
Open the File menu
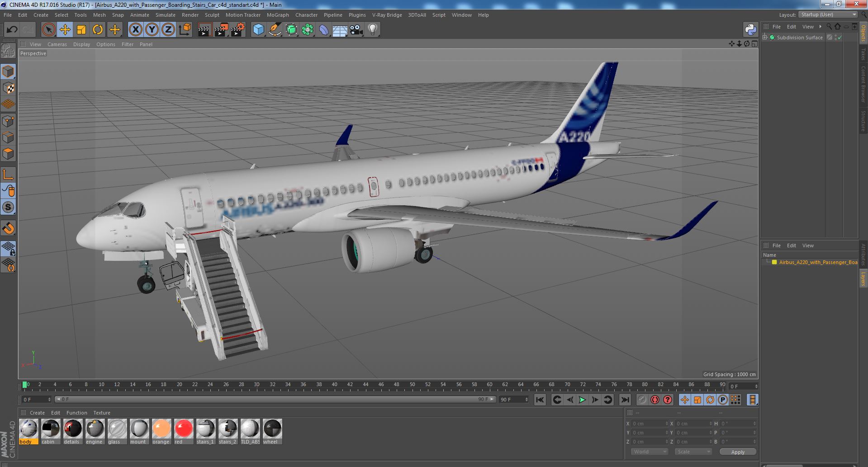8,15
